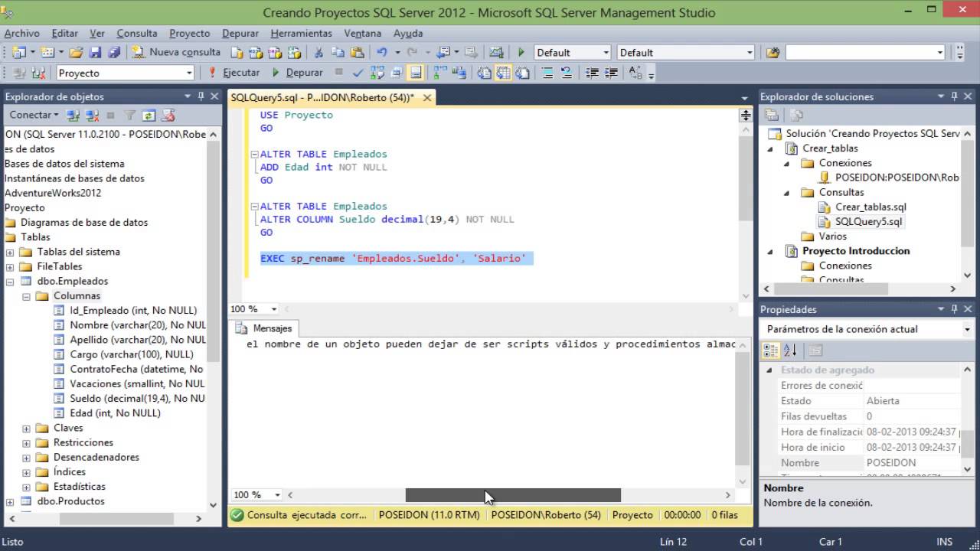Click the display estimated execution plan icon

coord(377,73)
